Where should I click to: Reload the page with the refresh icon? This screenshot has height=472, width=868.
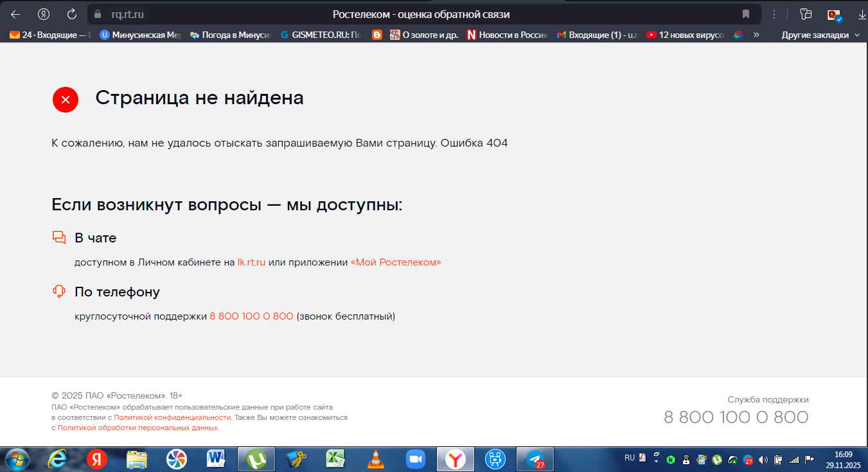72,14
